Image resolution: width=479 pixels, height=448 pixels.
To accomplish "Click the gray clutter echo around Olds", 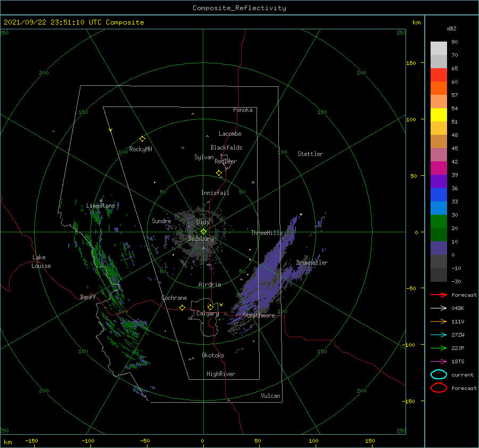I will [200, 235].
